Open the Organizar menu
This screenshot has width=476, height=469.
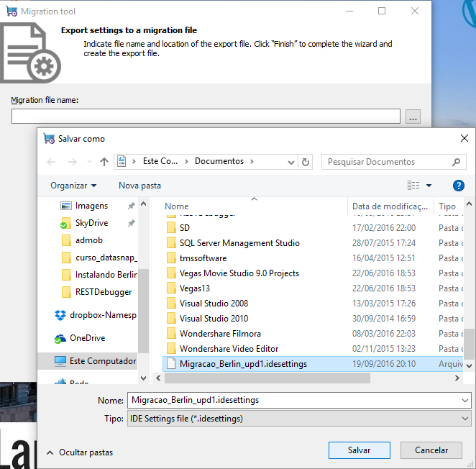(73, 186)
